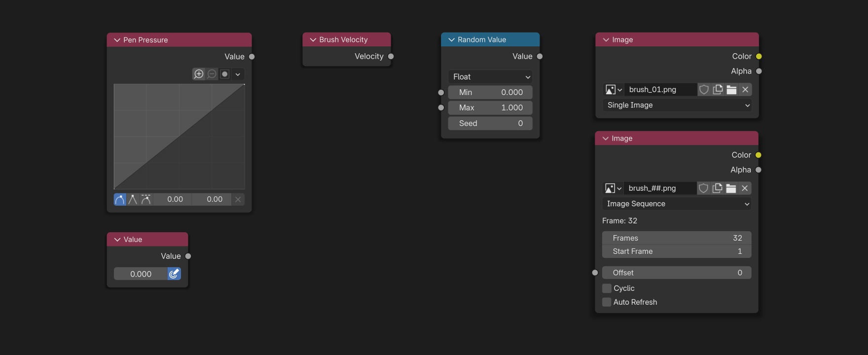
Task: Click the brush_##.png Alpha output socket
Action: 759,170
